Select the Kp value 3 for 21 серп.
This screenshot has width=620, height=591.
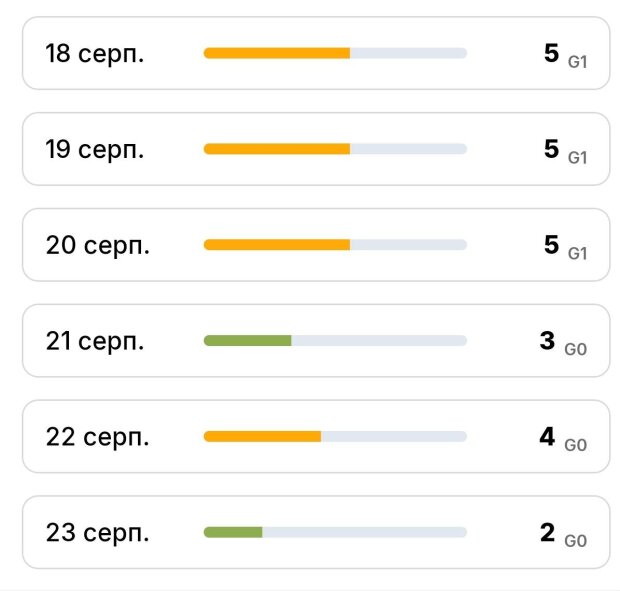tap(547, 340)
